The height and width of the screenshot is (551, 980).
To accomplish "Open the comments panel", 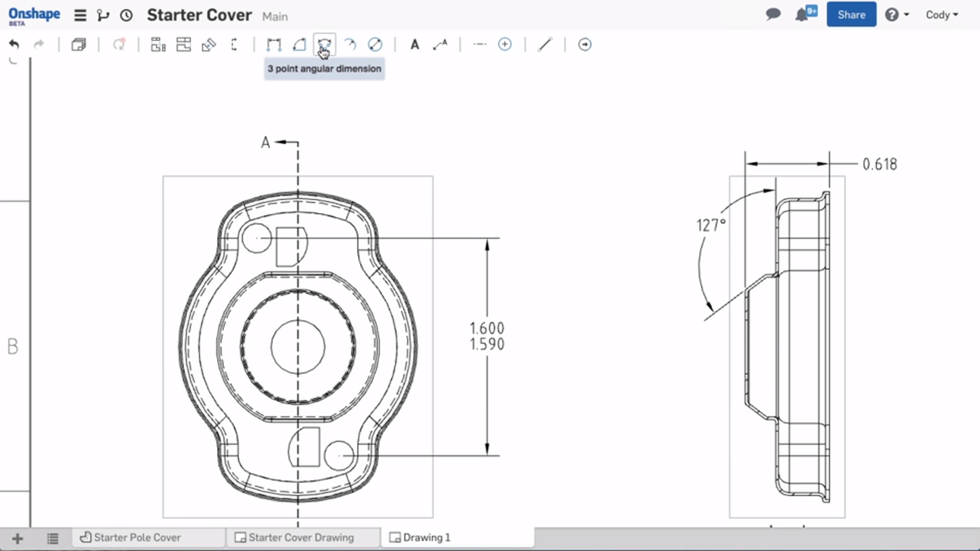I will click(772, 14).
